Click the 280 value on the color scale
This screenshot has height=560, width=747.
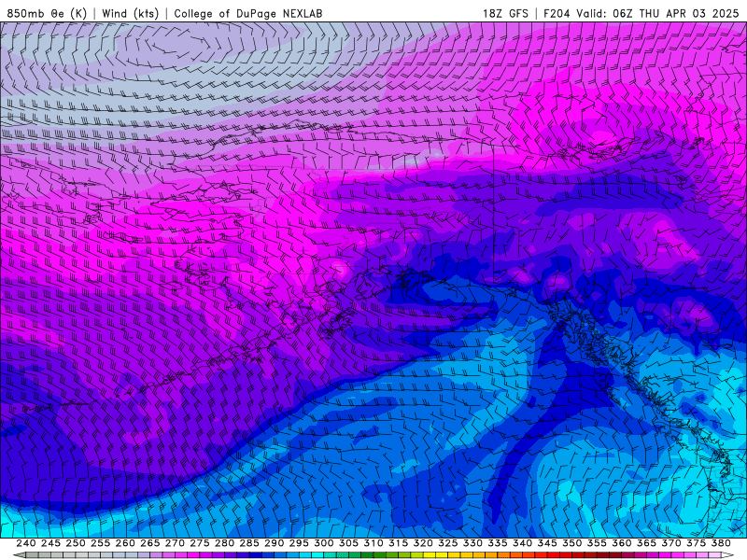[224, 543]
